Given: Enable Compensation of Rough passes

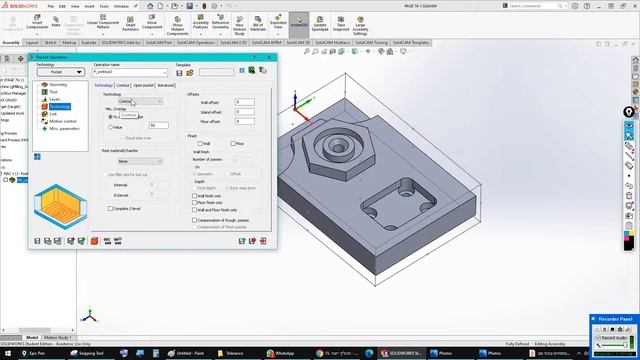Looking at the screenshot, I should (195, 220).
